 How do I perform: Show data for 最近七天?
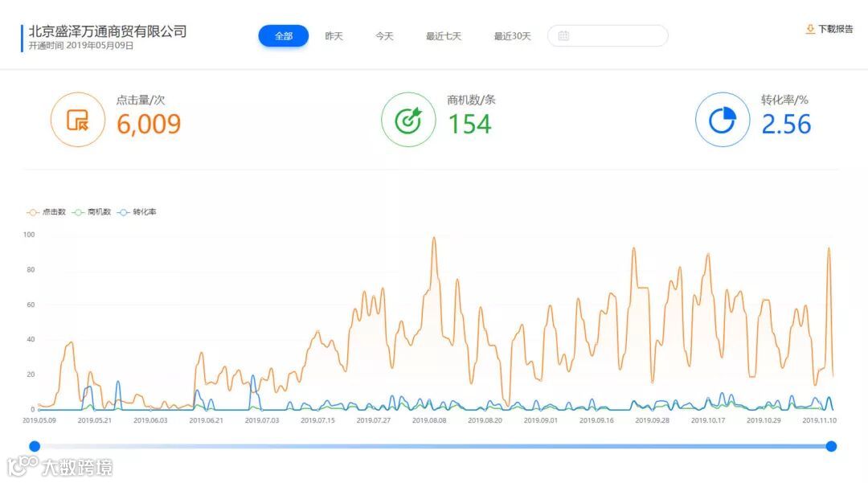[444, 36]
